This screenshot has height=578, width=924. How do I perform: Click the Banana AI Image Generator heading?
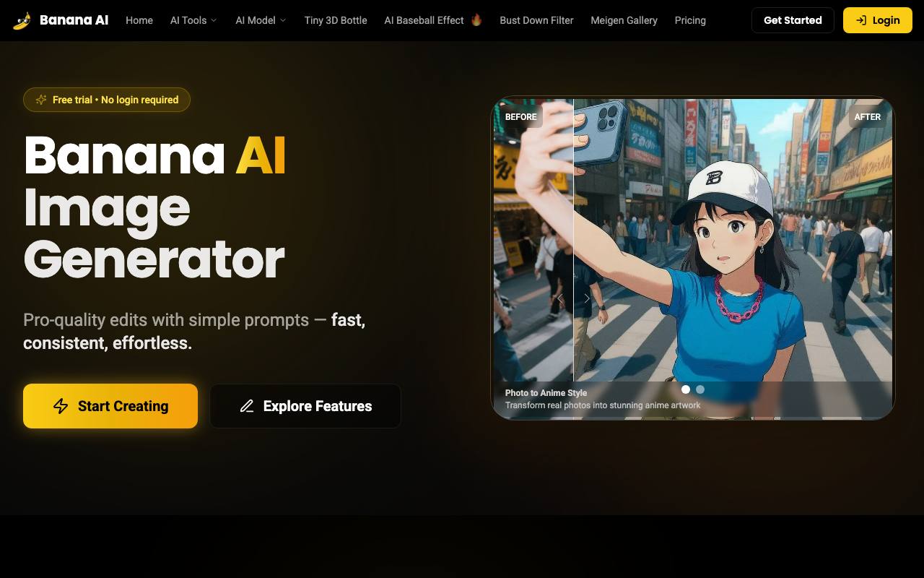pos(154,207)
